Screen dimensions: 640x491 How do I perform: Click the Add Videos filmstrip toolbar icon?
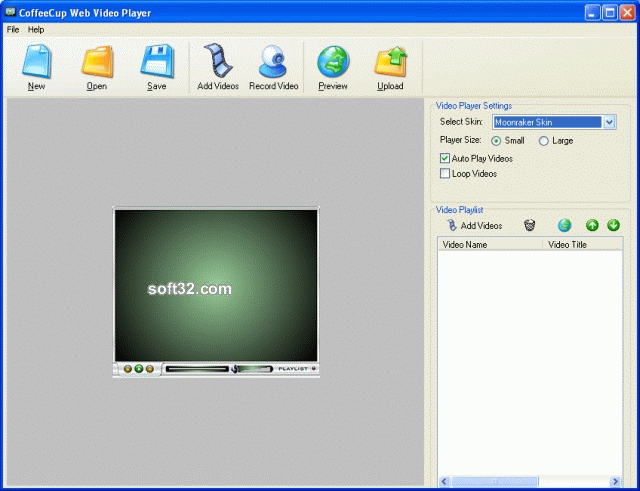click(218, 67)
